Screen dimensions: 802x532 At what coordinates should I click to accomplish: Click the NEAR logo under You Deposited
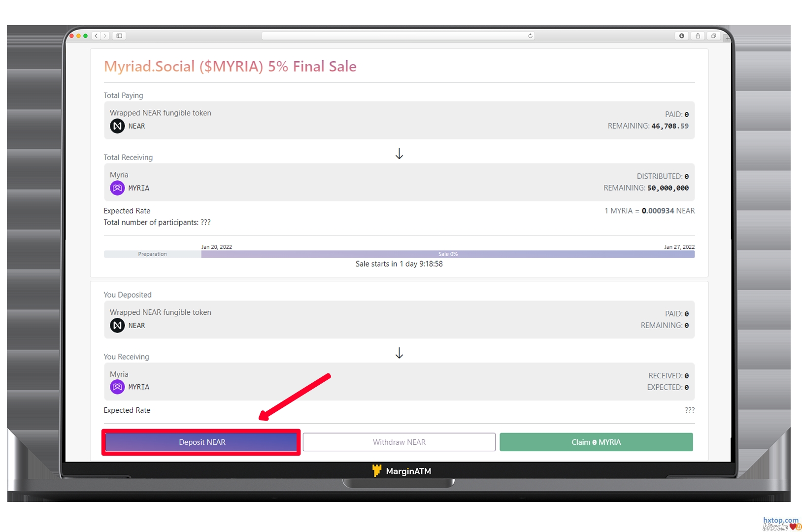coord(117,326)
